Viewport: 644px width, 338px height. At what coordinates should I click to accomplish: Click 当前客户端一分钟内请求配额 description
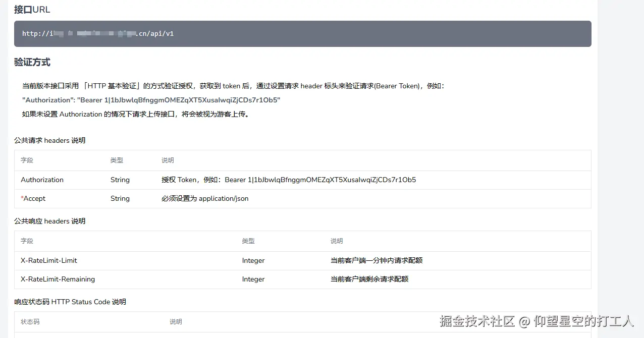click(x=377, y=260)
